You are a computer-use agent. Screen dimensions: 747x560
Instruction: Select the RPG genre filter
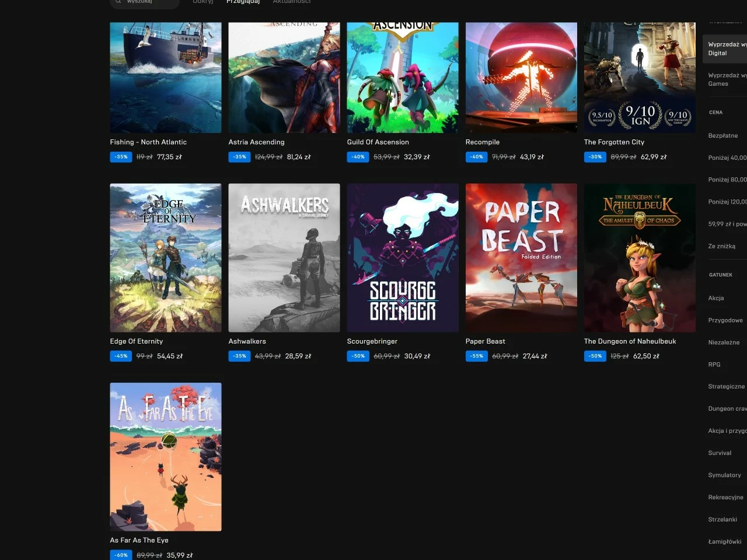(x=714, y=365)
